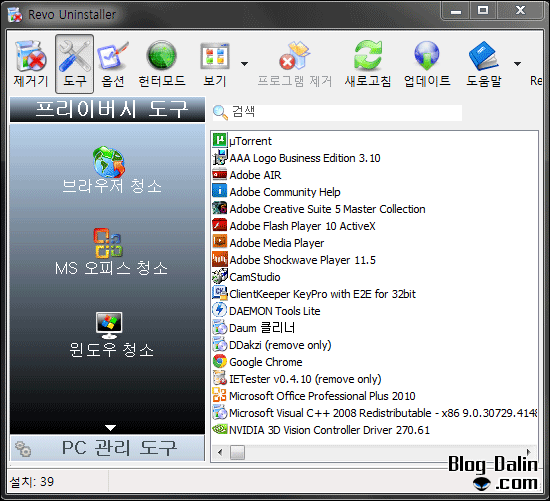The image size is (550, 501).
Task: Click the 설치: 39 status bar text
Action: tap(32, 482)
